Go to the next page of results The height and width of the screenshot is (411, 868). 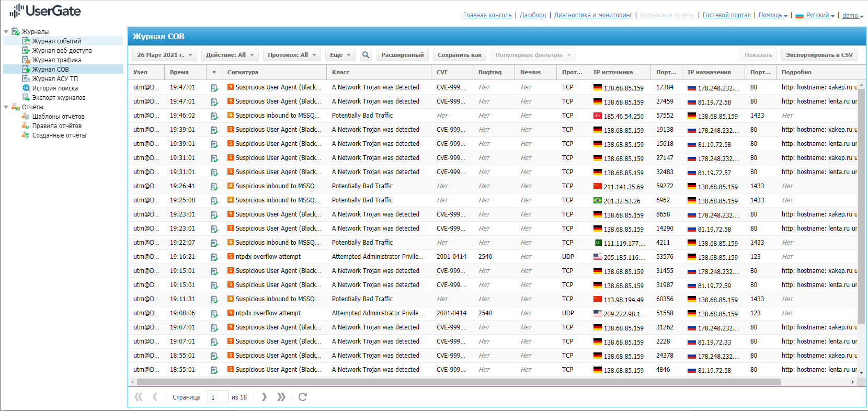click(x=264, y=397)
